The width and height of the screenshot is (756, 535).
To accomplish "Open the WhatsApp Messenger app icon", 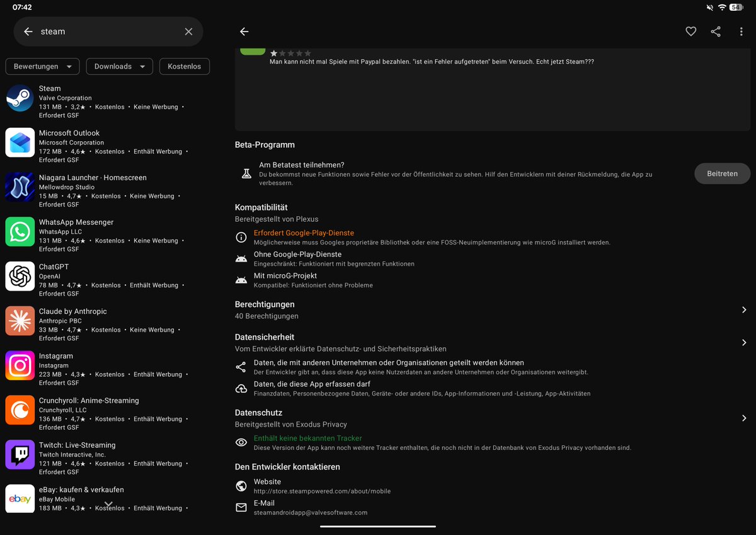I will pos(20,232).
